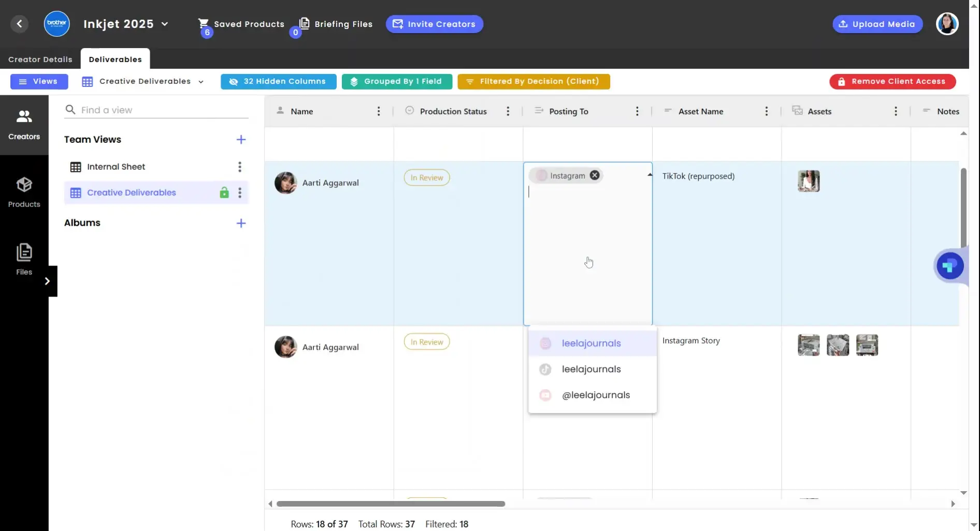Click the Invite Creators button
980x531 pixels.
point(434,24)
